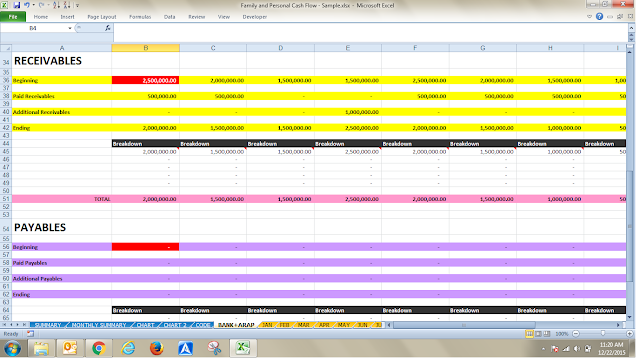Open the Undo history dropdown arrow
This screenshot has height=363, width=640.
click(33, 5)
